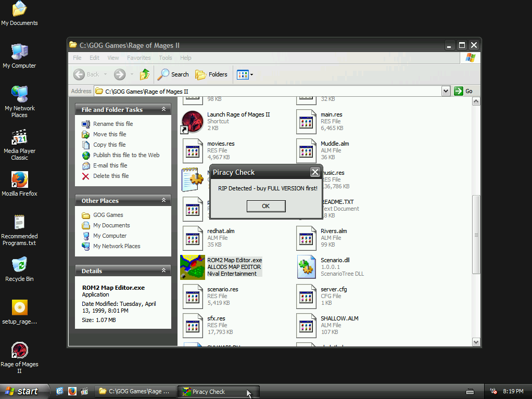Toggle the Folders pane
Screen dimensions: 532x399
tap(211, 74)
